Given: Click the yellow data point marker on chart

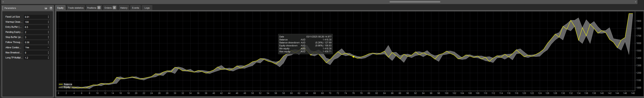Looking at the screenshot, I should (353, 57).
